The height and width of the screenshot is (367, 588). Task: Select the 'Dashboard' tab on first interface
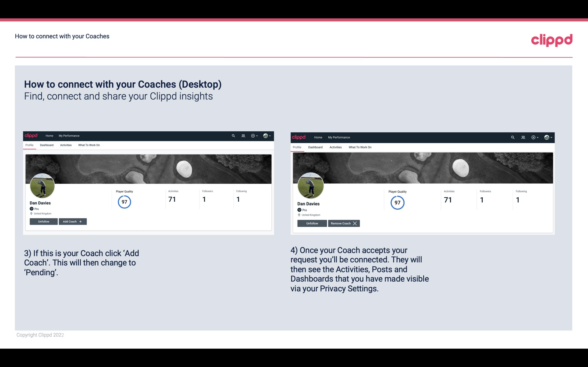click(x=47, y=145)
